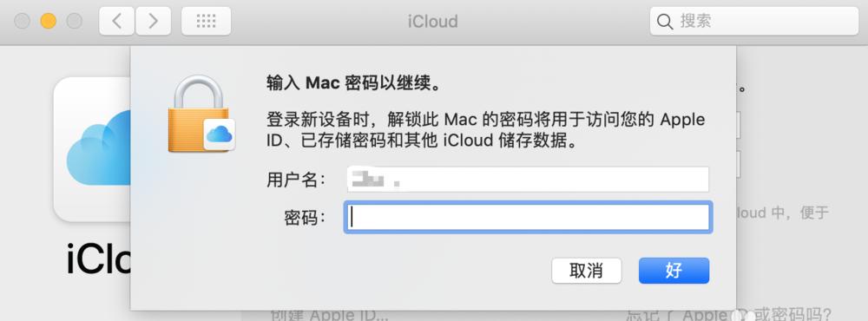
Task: Select the large iCloud cloud icon
Action: (x=93, y=148)
